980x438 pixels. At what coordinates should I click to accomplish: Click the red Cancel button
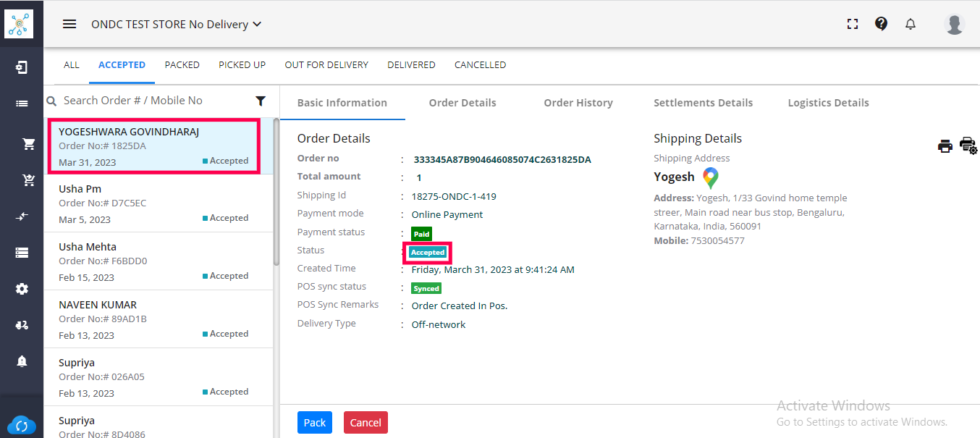coord(366,423)
